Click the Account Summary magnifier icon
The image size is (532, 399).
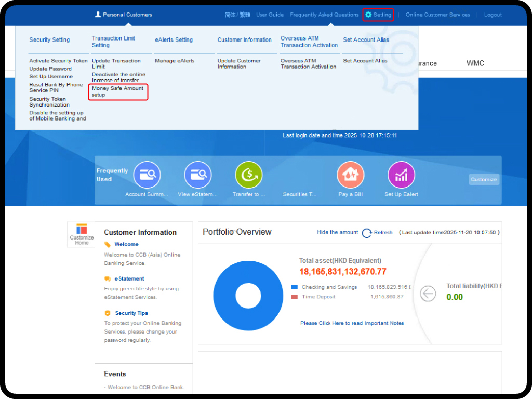point(147,175)
